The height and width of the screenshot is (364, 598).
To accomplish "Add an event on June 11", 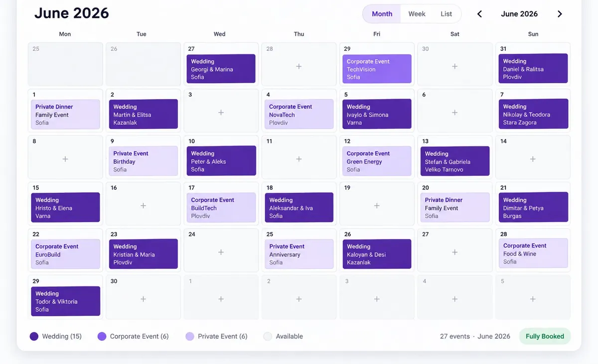I will click(x=299, y=159).
